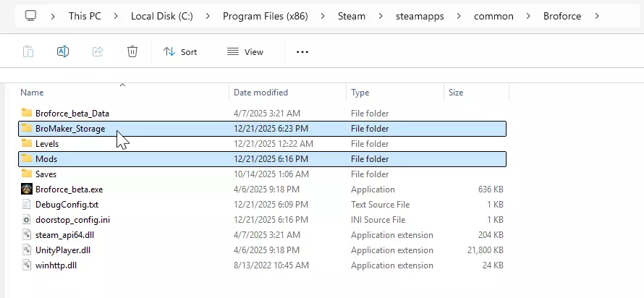This screenshot has width=644, height=298.
Task: Sort by the Size column header
Action: point(456,93)
